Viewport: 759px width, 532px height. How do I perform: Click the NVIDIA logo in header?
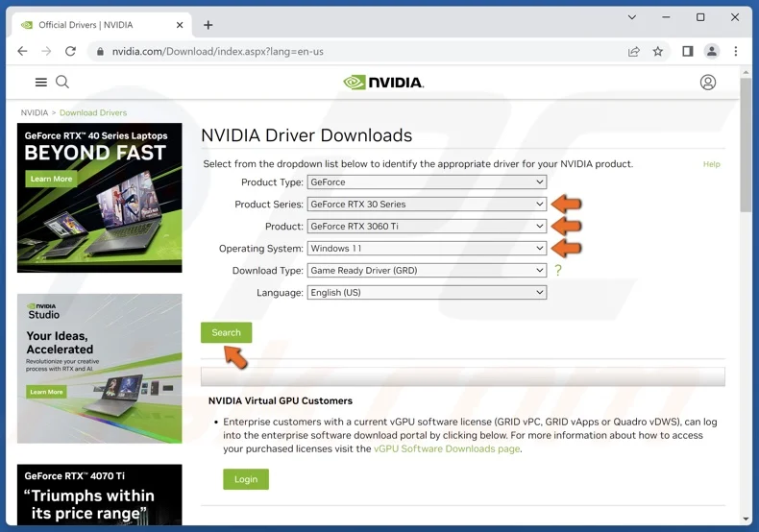(383, 83)
